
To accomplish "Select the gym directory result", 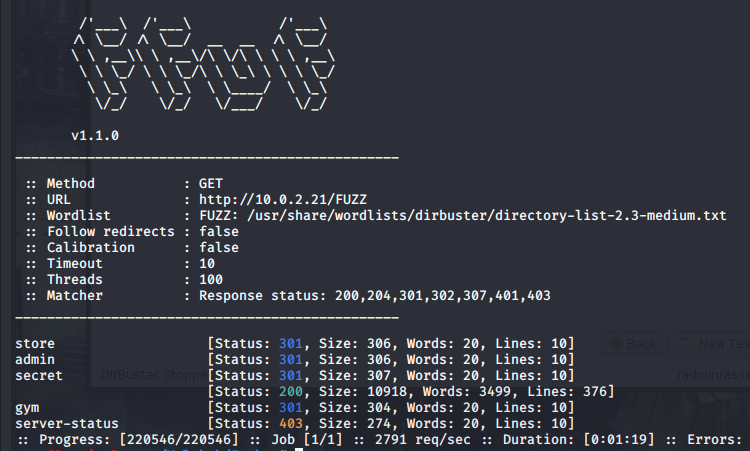I will 27,408.
